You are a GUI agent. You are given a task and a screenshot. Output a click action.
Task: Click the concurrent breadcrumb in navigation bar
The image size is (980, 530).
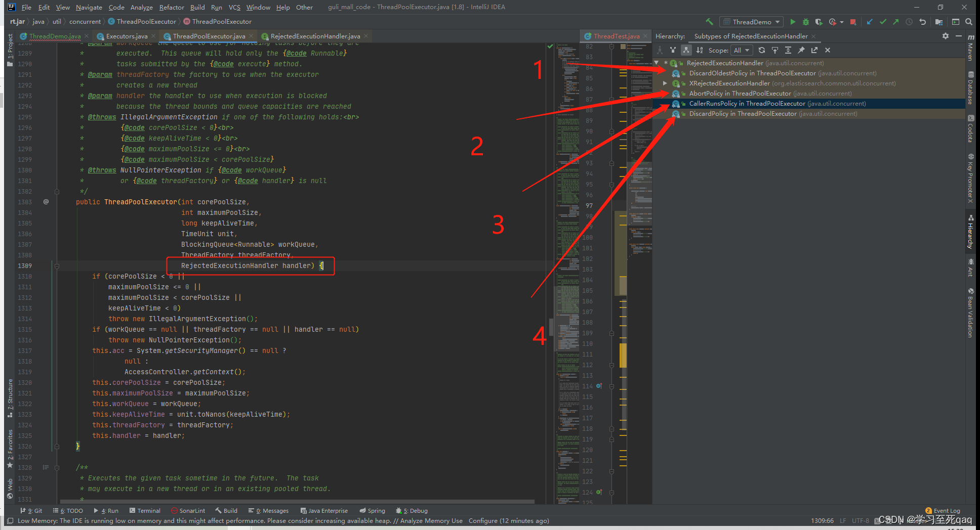85,22
